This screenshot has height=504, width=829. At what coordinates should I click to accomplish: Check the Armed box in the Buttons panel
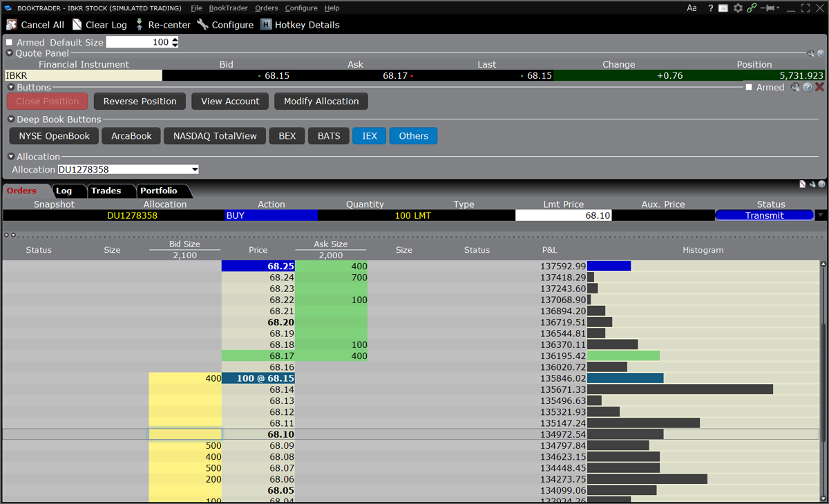pos(750,87)
